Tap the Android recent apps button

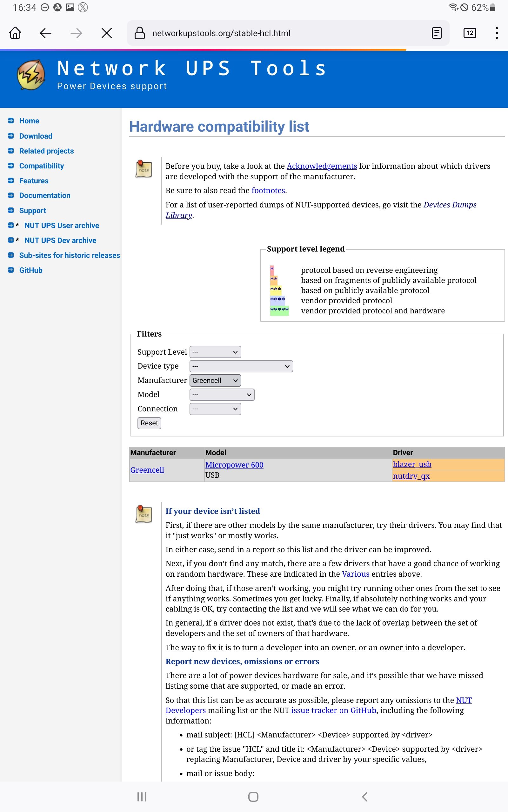pyautogui.click(x=142, y=796)
